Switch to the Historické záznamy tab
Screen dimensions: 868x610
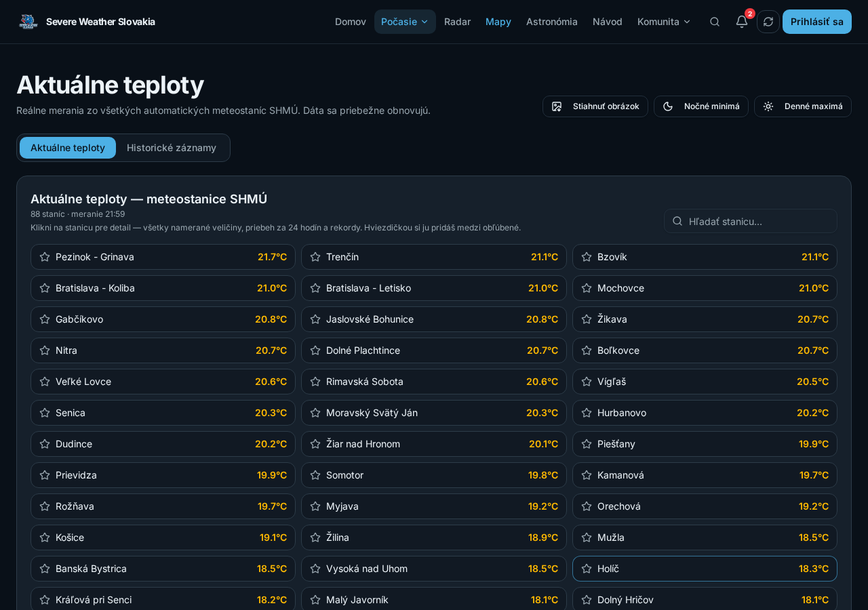(172, 148)
